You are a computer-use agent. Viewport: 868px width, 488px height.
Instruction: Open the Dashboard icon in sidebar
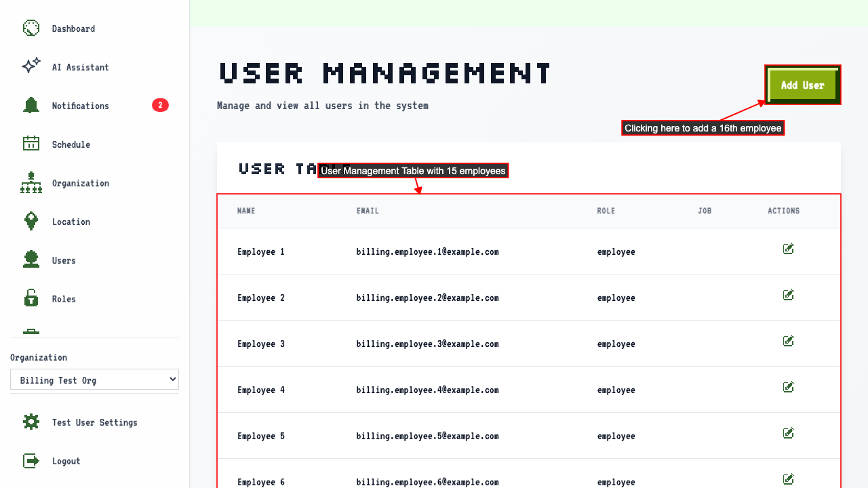[x=31, y=28]
